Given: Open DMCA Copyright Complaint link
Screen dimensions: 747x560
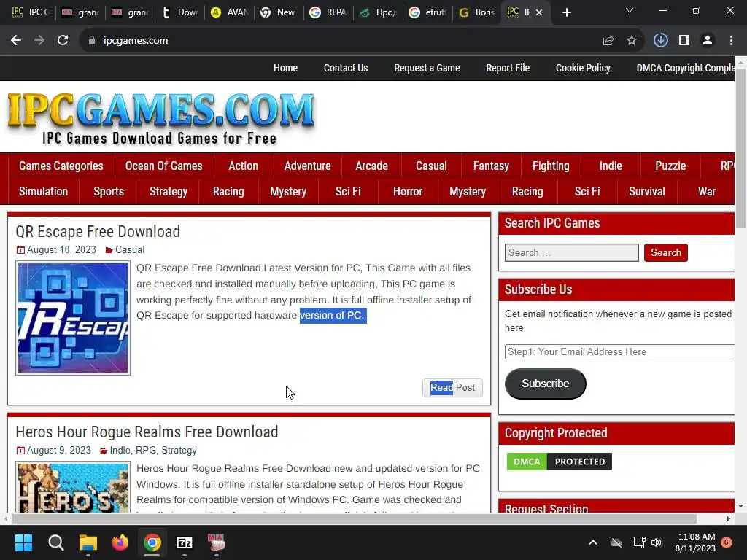Looking at the screenshot, I should click(685, 68).
